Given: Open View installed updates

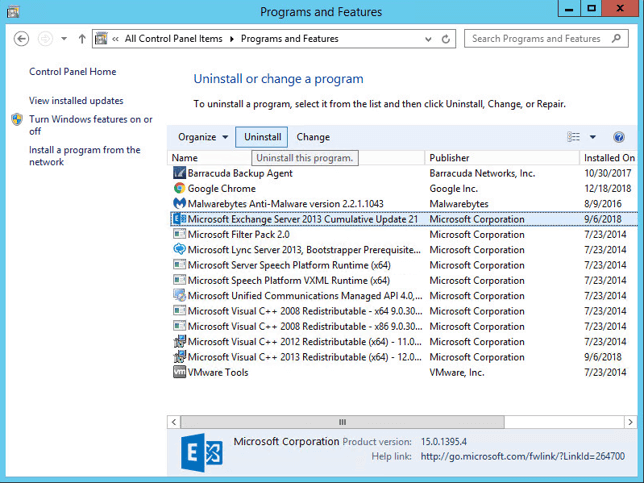Looking at the screenshot, I should [x=76, y=101].
